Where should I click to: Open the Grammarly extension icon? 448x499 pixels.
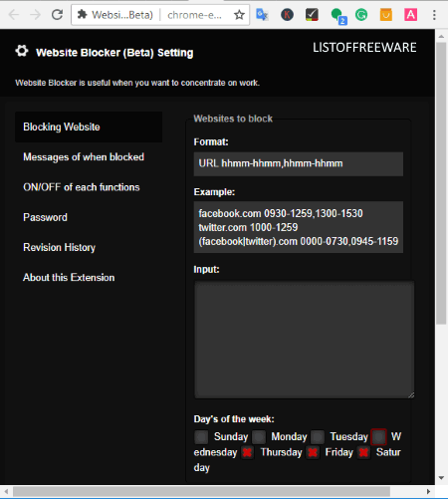click(x=361, y=15)
